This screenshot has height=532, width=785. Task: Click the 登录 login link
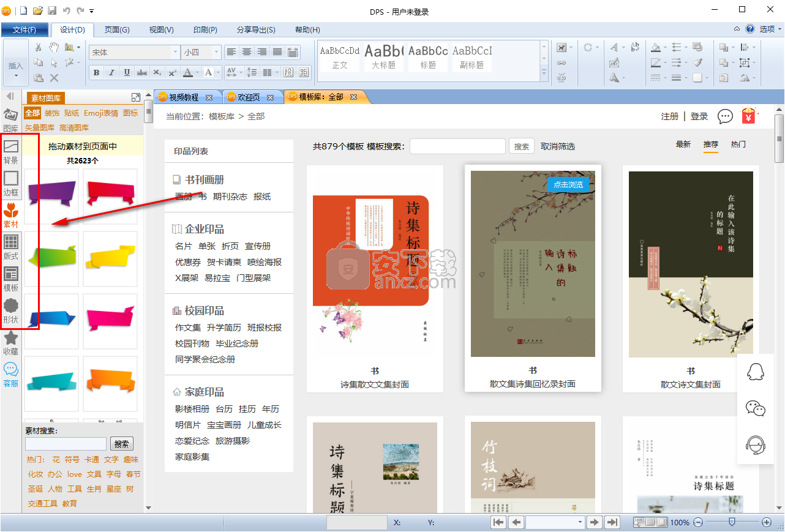tap(699, 116)
